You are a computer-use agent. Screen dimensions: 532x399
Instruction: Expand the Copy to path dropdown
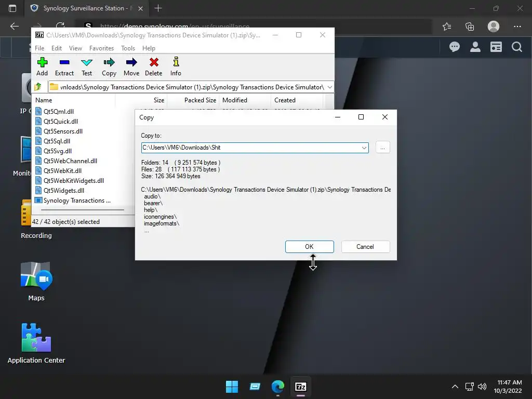click(364, 148)
